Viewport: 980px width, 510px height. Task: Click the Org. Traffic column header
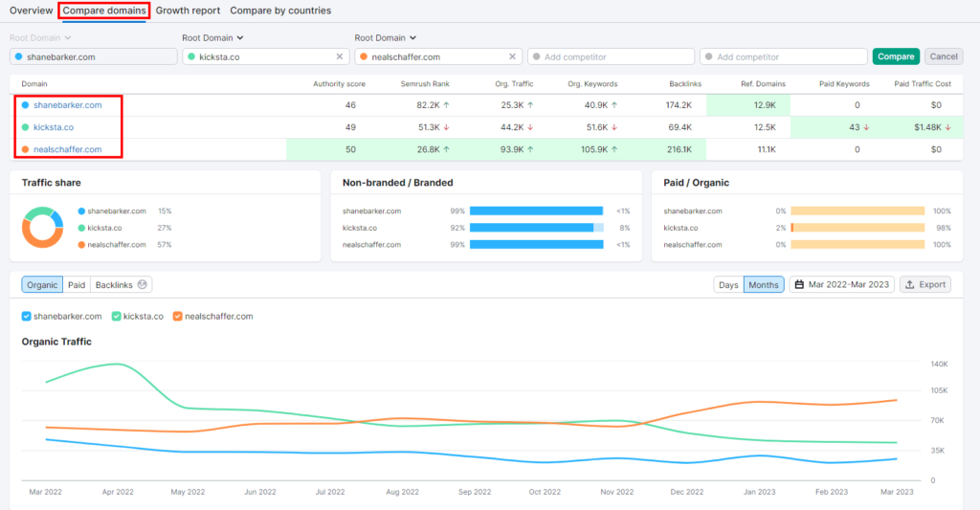tap(514, 84)
